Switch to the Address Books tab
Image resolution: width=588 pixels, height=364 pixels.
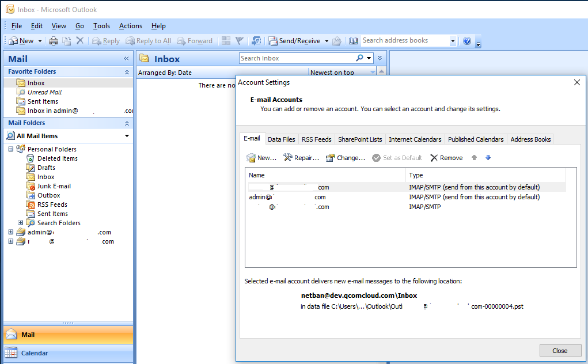coord(530,139)
